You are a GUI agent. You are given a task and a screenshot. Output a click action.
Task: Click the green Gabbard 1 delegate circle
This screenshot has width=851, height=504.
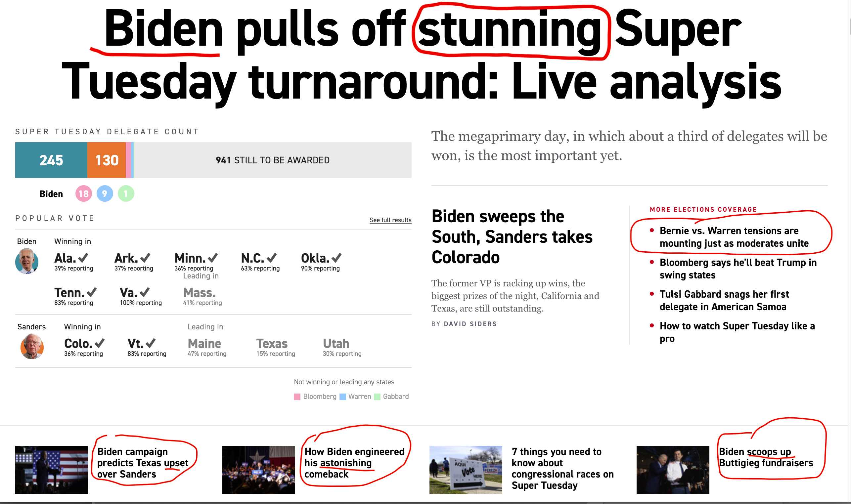(x=126, y=194)
